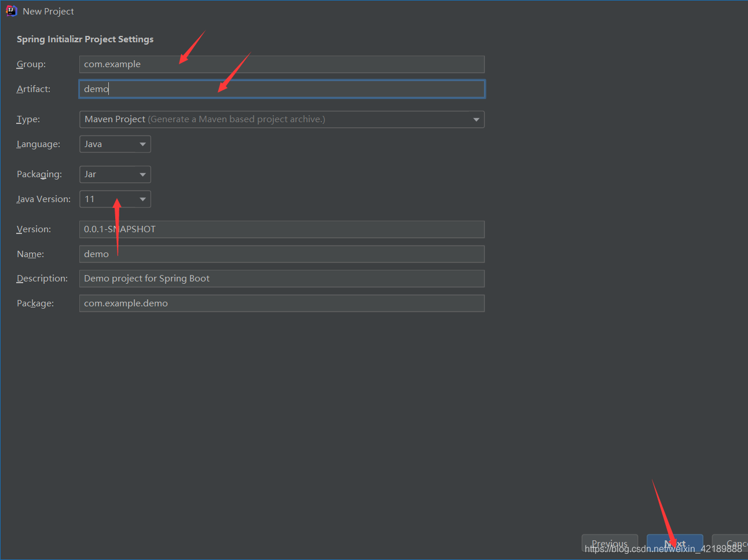Click the Next button

(x=675, y=544)
